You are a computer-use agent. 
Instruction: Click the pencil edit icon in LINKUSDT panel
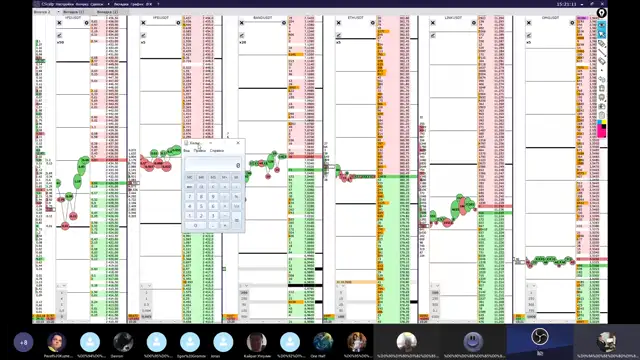tap(433, 36)
